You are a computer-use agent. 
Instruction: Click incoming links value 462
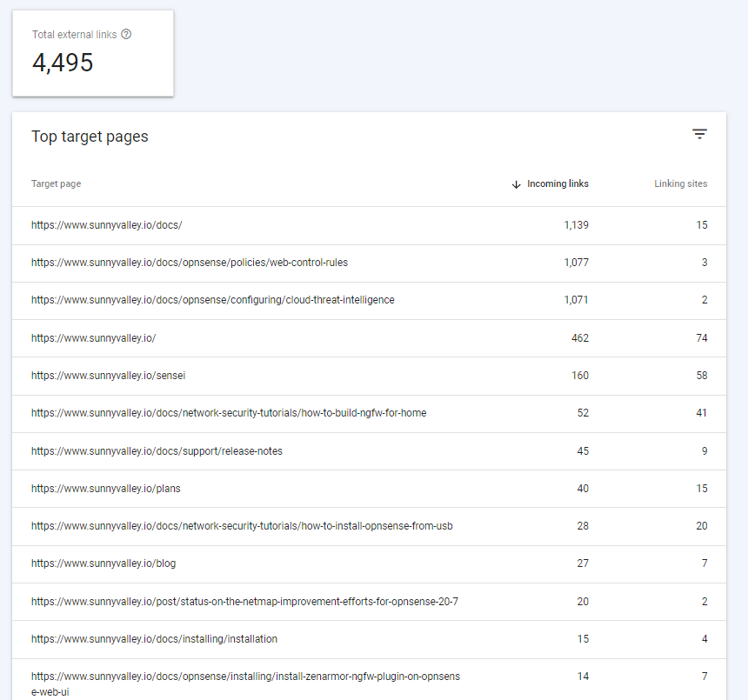(x=580, y=338)
